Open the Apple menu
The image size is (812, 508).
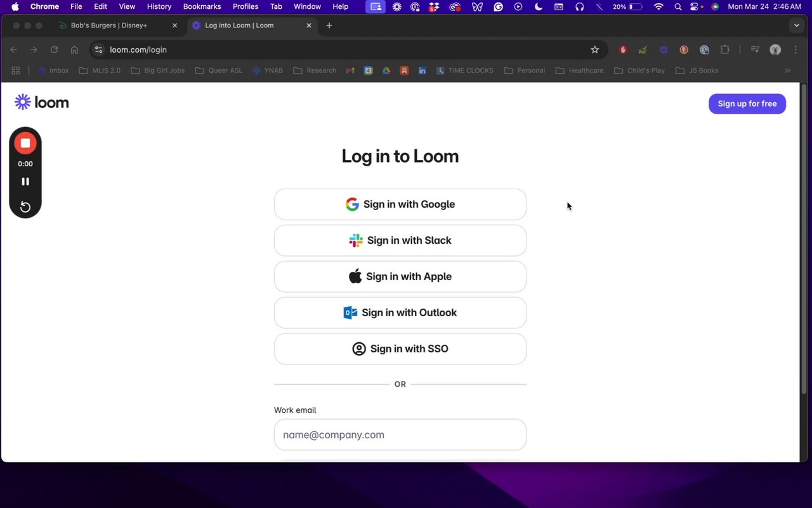click(15, 6)
